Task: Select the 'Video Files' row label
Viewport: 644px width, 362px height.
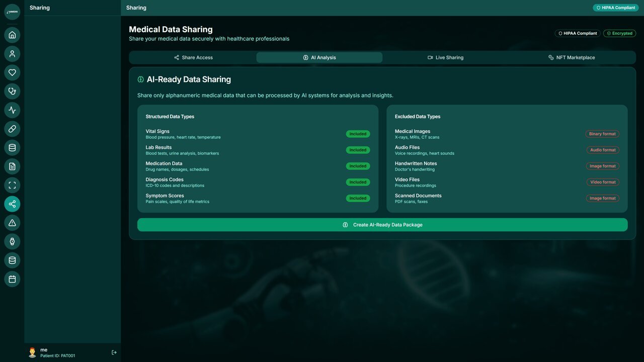Action: click(407, 179)
